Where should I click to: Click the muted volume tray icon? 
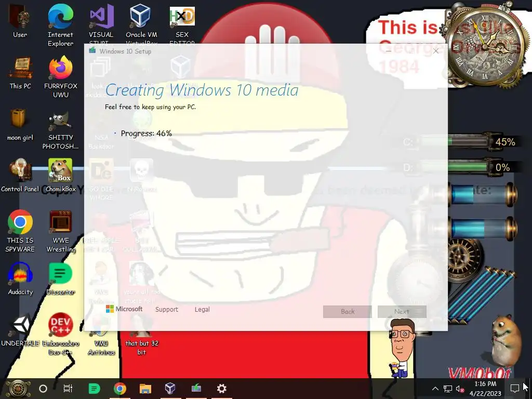coord(460,389)
